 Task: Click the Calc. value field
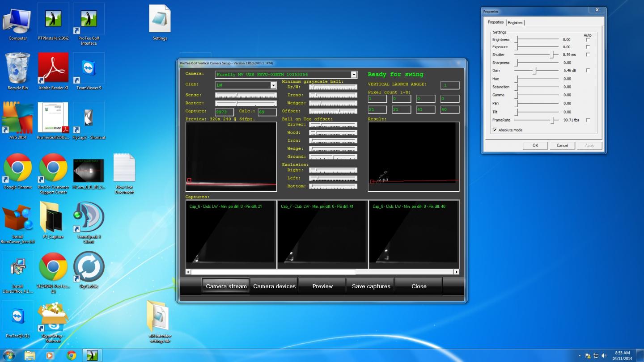pos(267,112)
